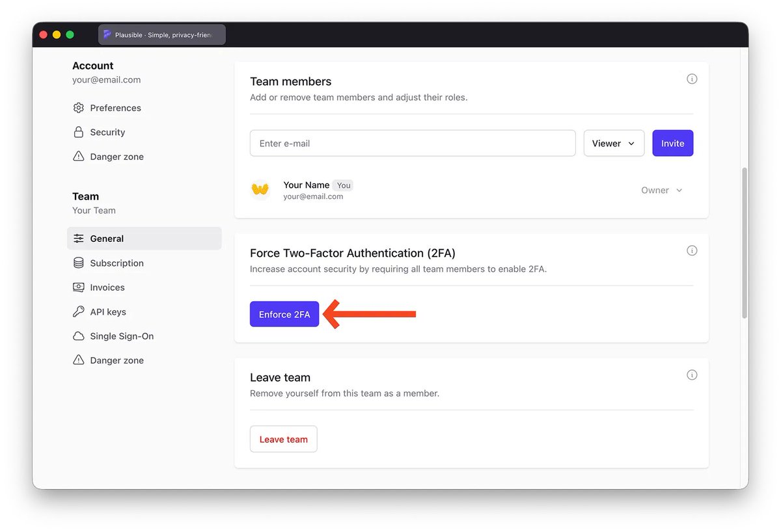Viewport: 781px width, 532px height.
Task: Click info icon in Leave team section
Action: 692,375
